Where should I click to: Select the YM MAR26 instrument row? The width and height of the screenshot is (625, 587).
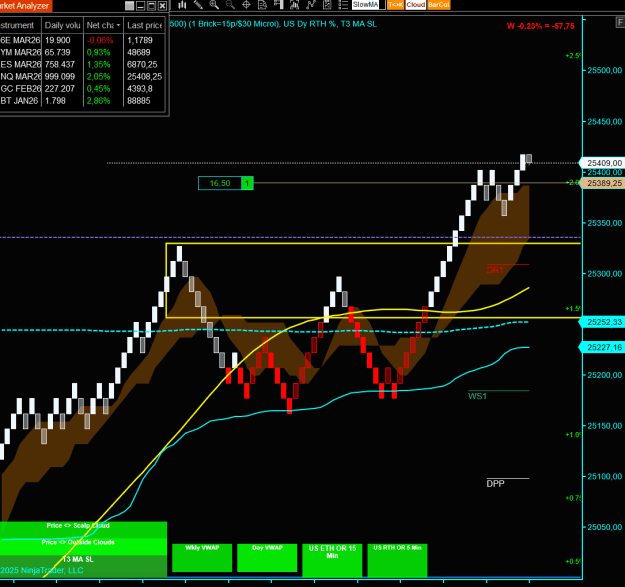(x=82, y=52)
